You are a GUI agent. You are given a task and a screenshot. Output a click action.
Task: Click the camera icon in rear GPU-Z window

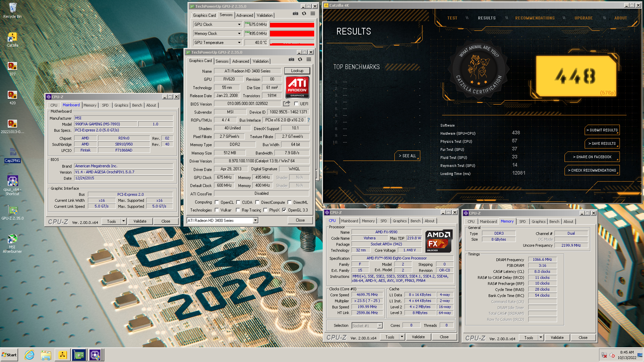(x=295, y=13)
